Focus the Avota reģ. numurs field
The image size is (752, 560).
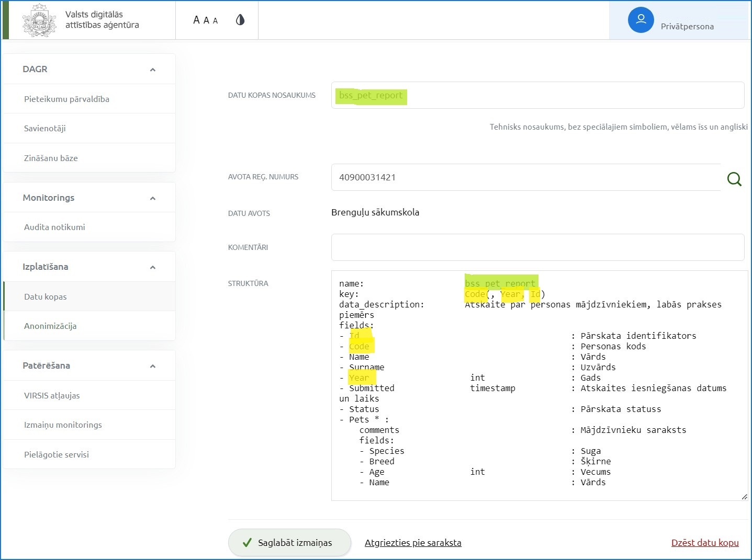(526, 177)
